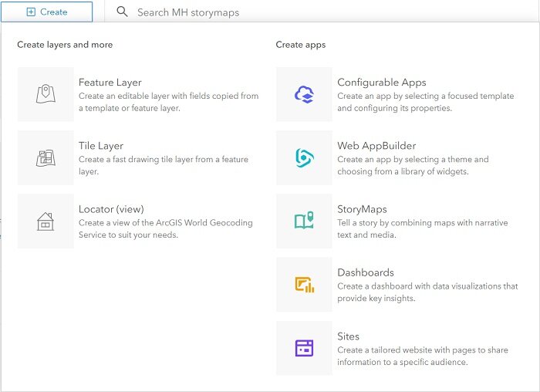Open the Dashboards title entry
The width and height of the screenshot is (540, 392).
[366, 272]
